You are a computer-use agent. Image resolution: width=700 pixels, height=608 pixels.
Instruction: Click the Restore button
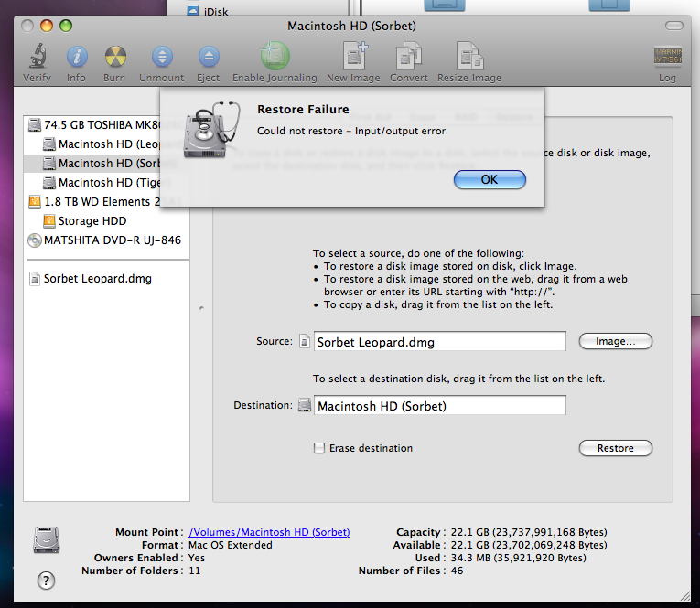615,448
